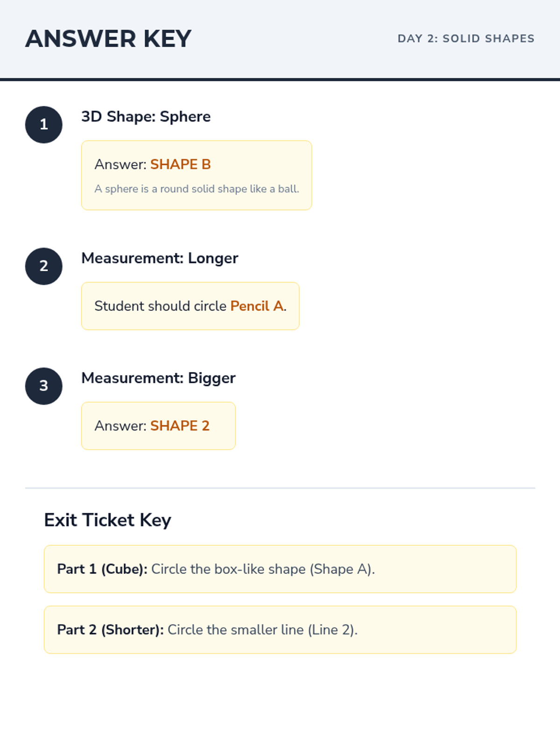Click the Answer label in question 1

pyautogui.click(x=120, y=164)
